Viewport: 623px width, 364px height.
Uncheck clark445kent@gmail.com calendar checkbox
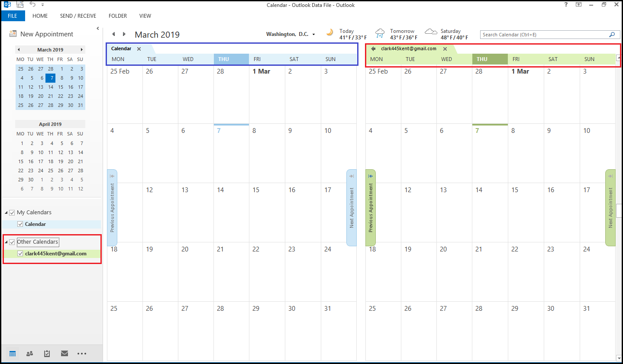pos(20,254)
